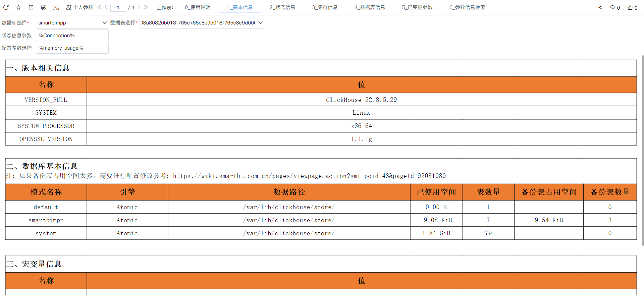
Task: Open the 数据表选择 table dropdown
Action: pos(202,23)
